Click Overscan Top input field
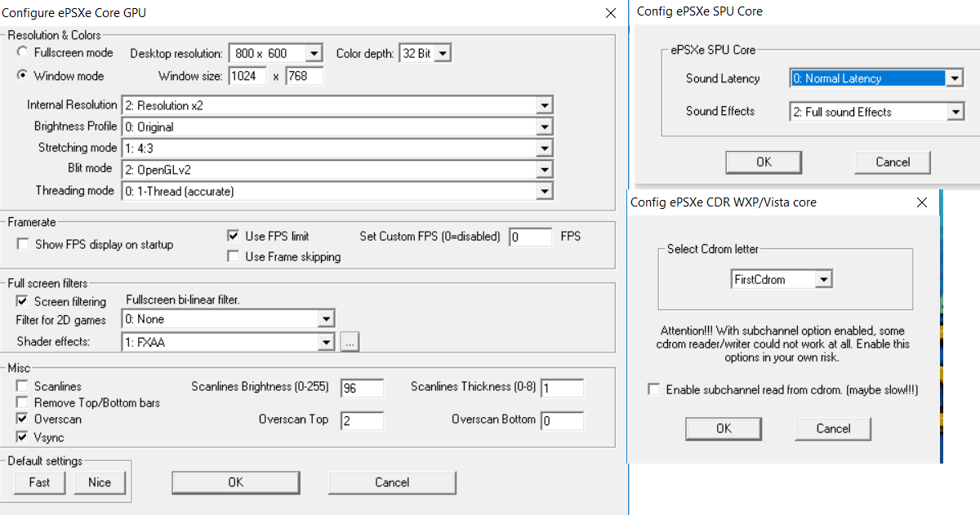The height and width of the screenshot is (515, 980). pyautogui.click(x=362, y=420)
